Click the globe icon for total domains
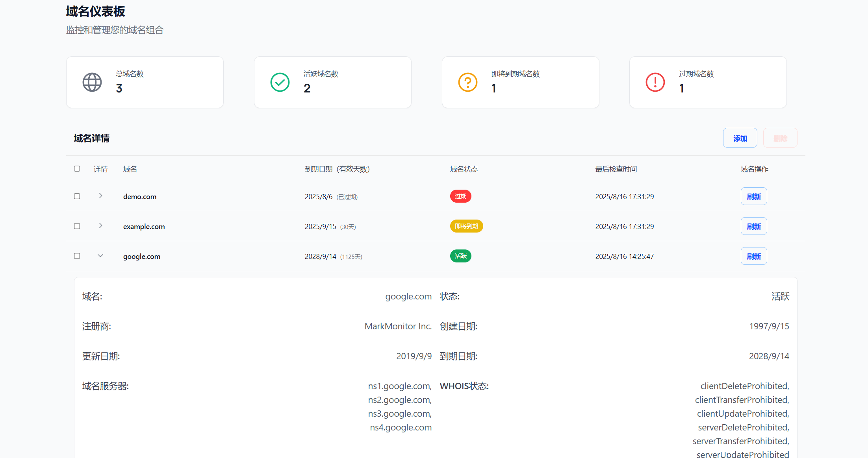Viewport: 868px width, 458px height. [x=92, y=82]
